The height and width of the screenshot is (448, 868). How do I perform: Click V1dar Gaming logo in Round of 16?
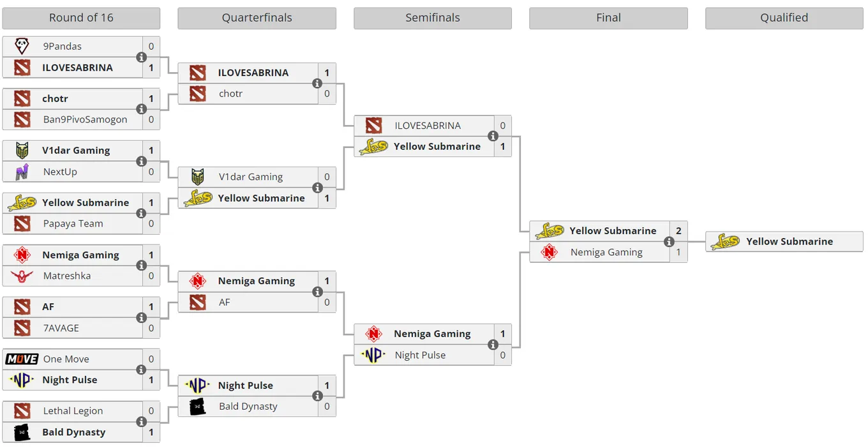pyautogui.click(x=22, y=151)
